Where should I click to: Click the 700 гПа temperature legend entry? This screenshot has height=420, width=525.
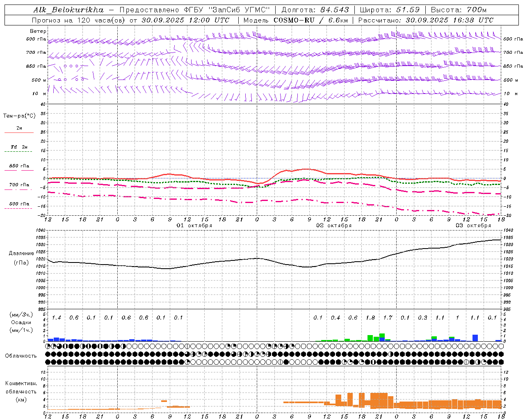[x=19, y=185]
